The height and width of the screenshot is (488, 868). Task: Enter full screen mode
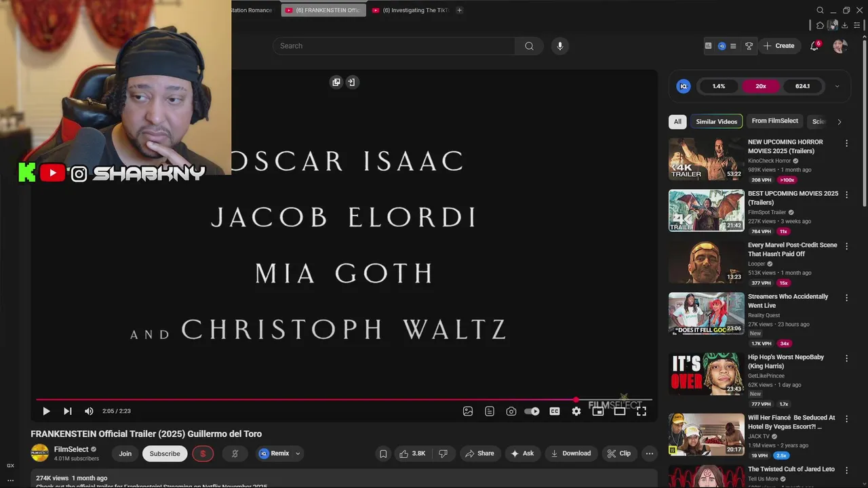pos(641,411)
